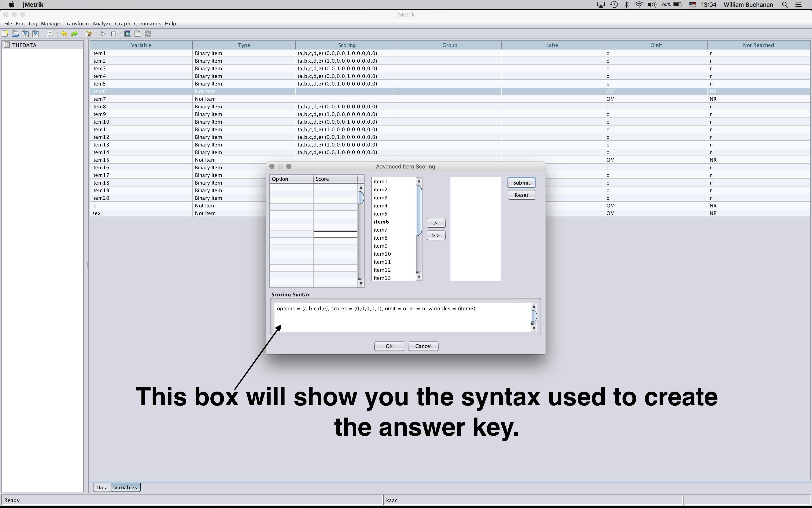Open the Graph menu
Viewport: 812px width, 508px height.
pyautogui.click(x=122, y=23)
